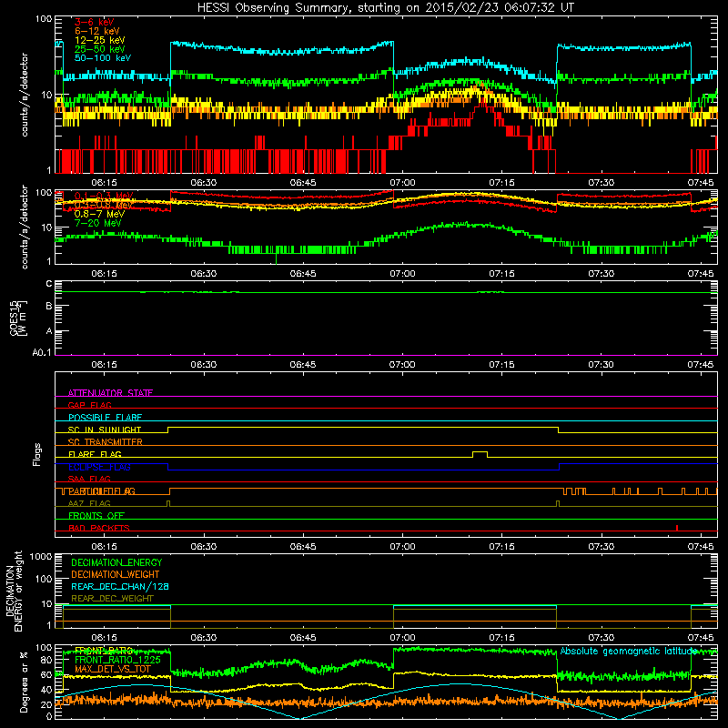728x728 pixels.
Task: Select the BAD_PACKETS flag label
Action: [99, 528]
